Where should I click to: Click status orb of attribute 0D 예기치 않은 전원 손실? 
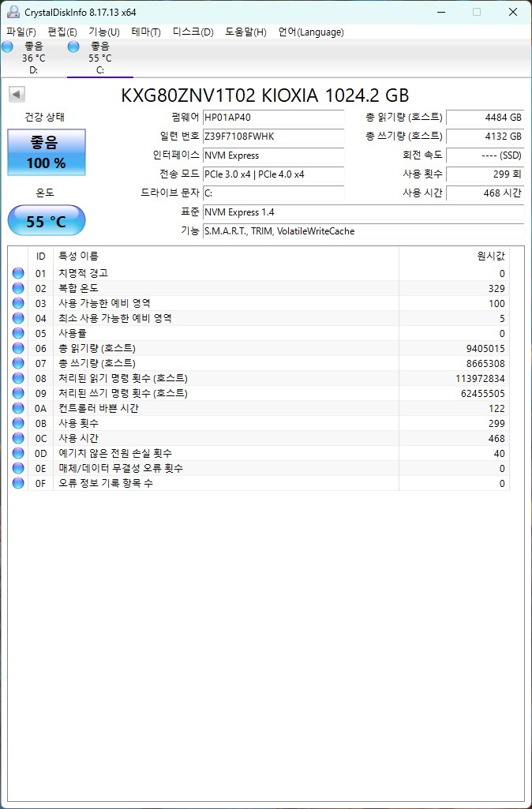pyautogui.click(x=18, y=453)
